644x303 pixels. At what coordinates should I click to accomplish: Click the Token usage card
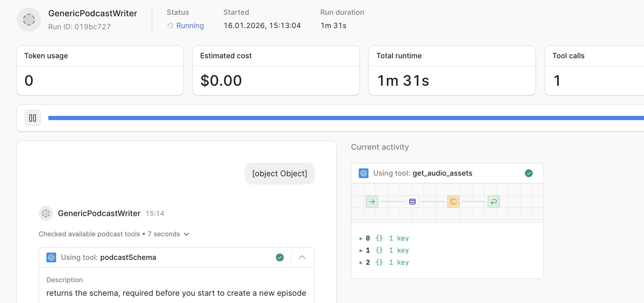100,71
